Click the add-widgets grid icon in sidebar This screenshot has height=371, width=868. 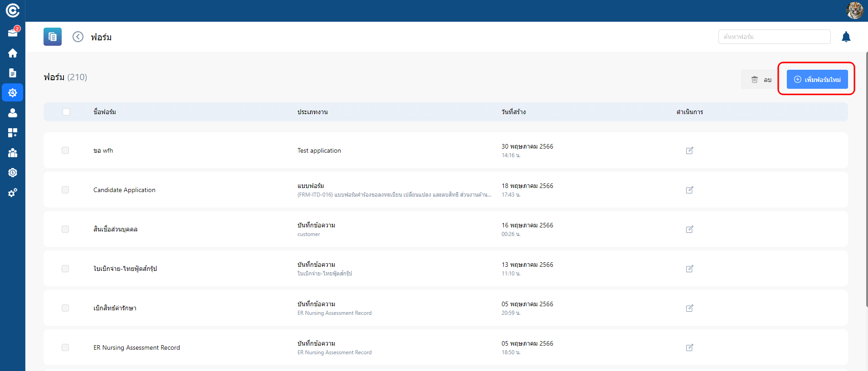tap(13, 133)
